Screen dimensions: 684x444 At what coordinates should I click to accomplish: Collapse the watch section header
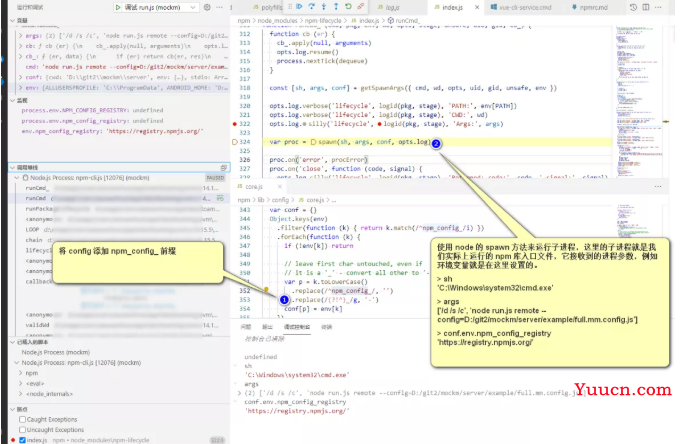[119, 100]
